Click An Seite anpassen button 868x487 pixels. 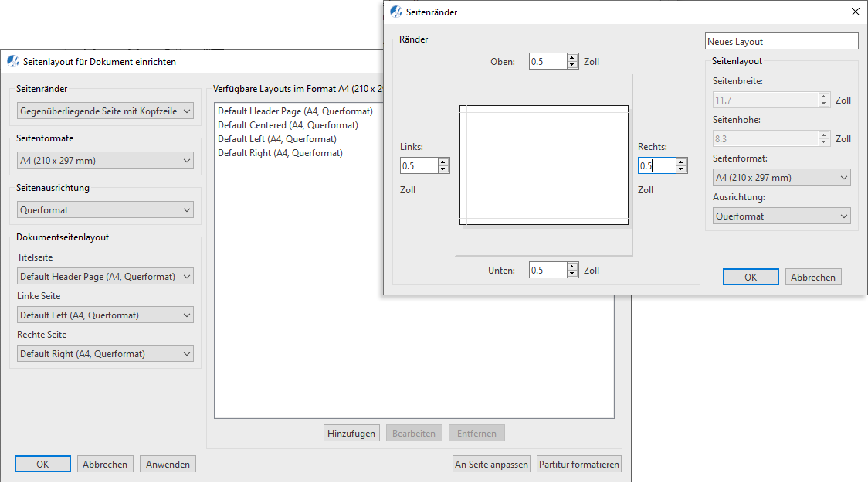[x=491, y=465]
